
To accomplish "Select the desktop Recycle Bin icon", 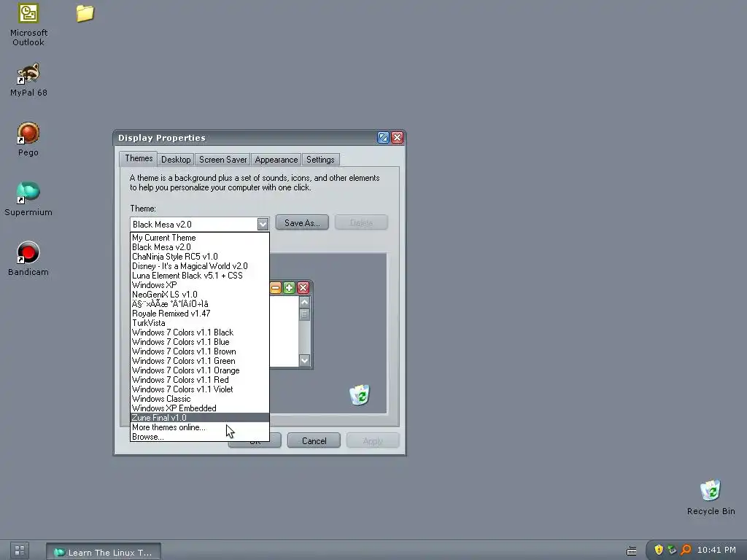I will pos(711,497).
